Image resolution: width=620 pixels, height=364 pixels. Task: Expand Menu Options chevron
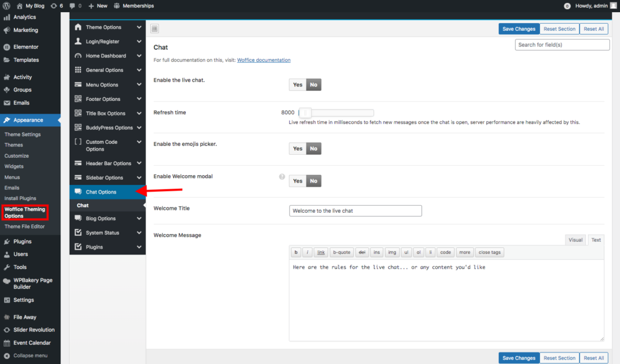click(x=139, y=85)
